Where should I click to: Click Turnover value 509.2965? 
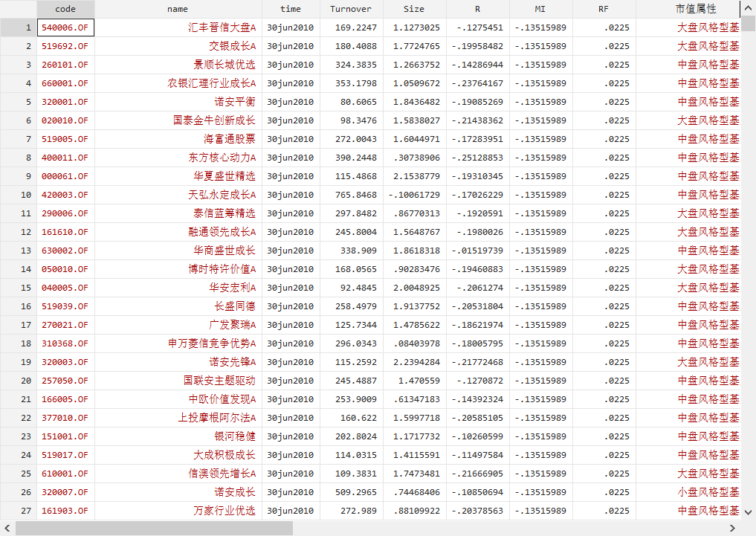pos(352,492)
